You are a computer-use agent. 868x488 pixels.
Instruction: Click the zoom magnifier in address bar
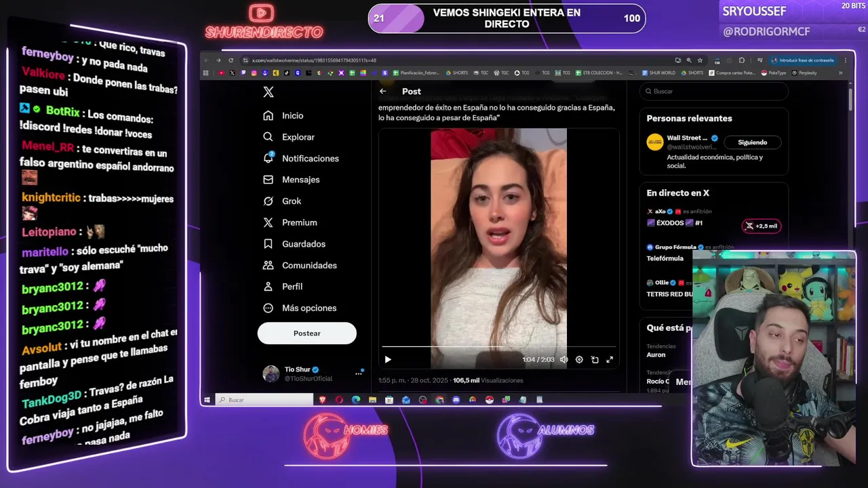coord(689,60)
